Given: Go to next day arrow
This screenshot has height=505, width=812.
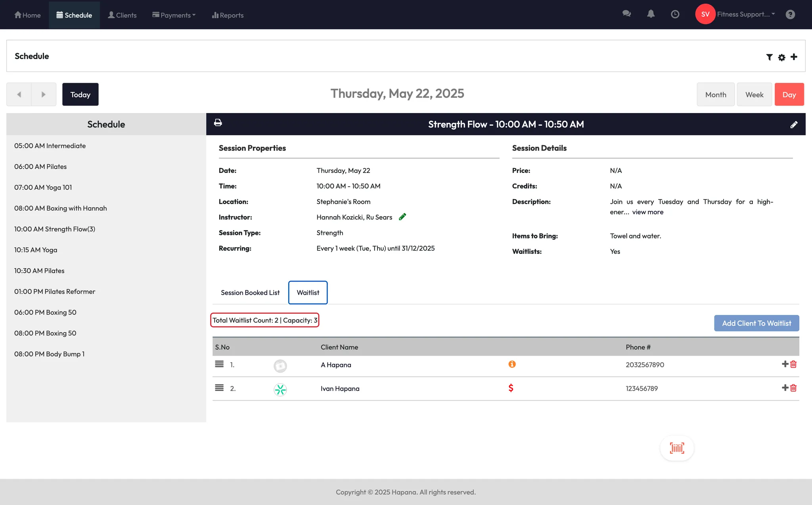Looking at the screenshot, I should (x=44, y=94).
